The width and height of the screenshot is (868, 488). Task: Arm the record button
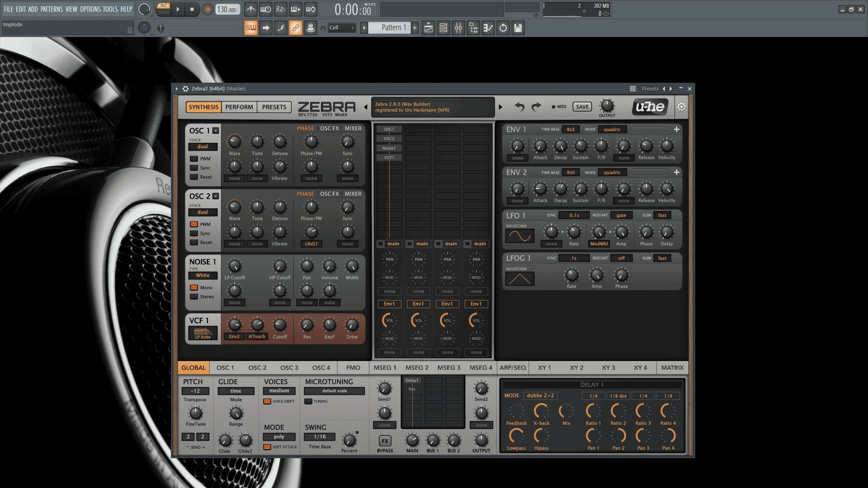click(208, 9)
